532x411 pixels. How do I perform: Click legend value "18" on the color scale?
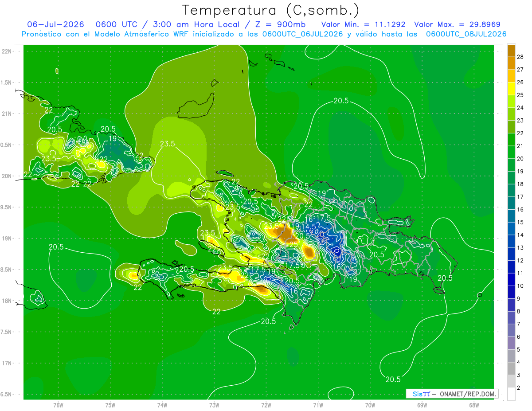(520, 184)
